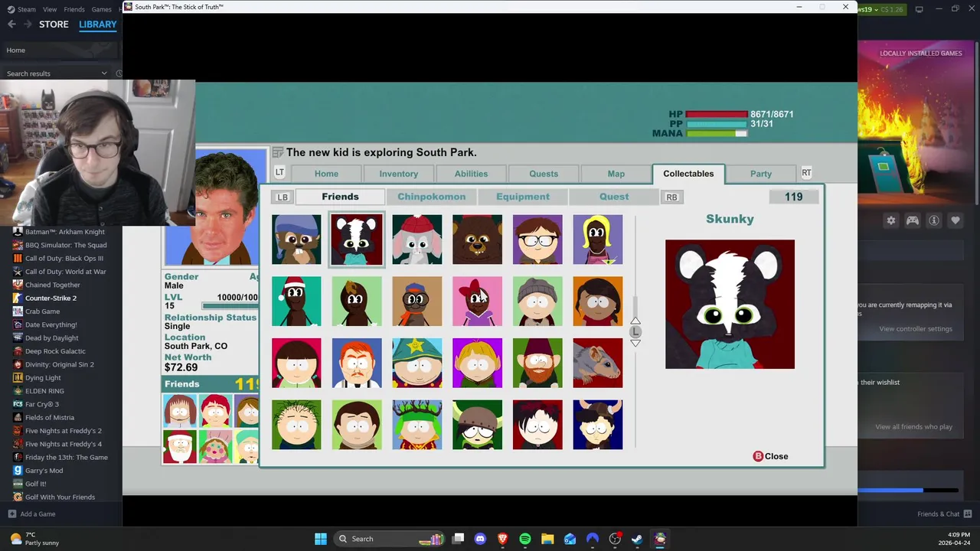Click View all friends who play
The width and height of the screenshot is (980, 551).
pyautogui.click(x=914, y=427)
